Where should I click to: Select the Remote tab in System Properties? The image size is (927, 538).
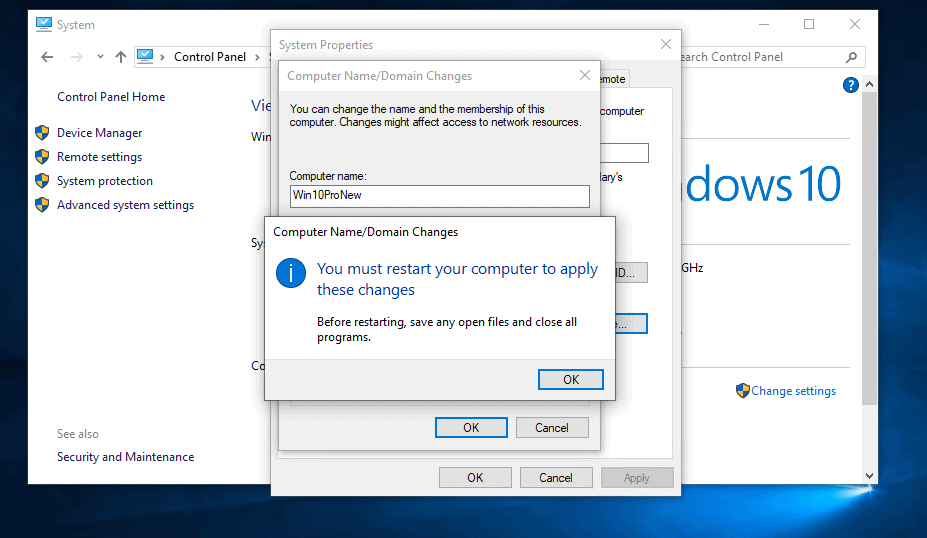614,79
